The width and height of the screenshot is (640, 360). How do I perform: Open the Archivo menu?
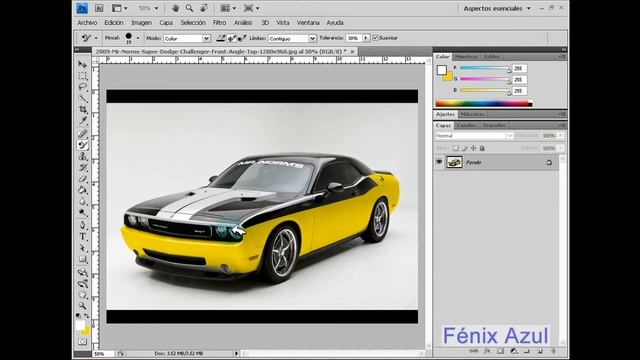coord(87,23)
